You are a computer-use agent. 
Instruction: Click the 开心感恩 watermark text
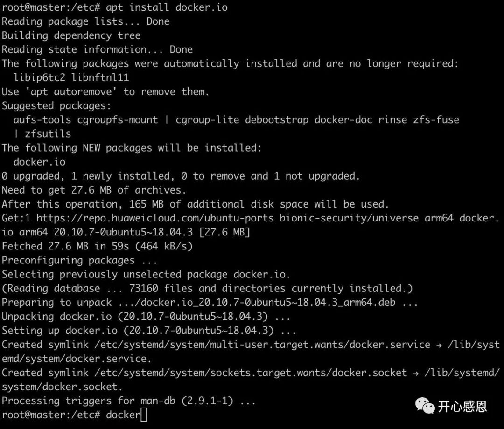[x=462, y=407]
